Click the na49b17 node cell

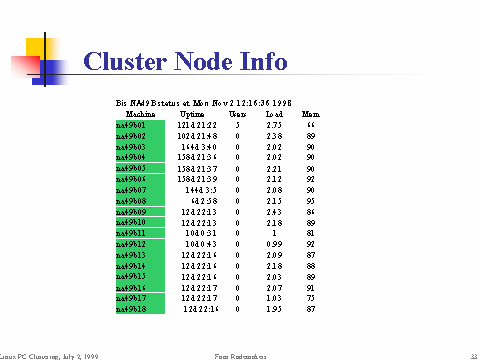pyautogui.click(x=140, y=298)
